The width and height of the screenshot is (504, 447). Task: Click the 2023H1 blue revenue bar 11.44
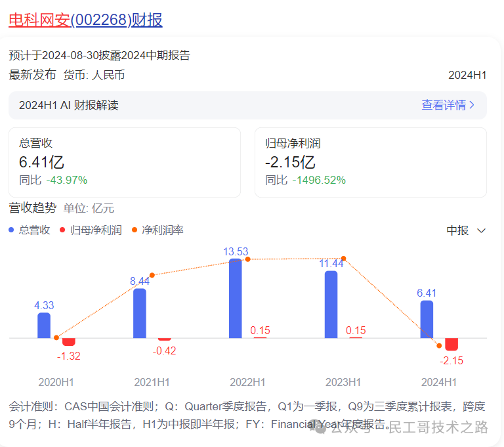pos(331,305)
